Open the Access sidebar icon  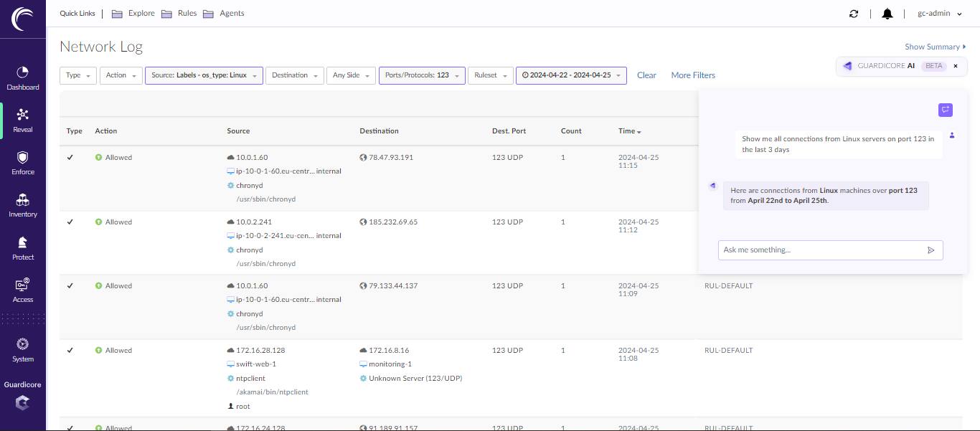coord(22,285)
